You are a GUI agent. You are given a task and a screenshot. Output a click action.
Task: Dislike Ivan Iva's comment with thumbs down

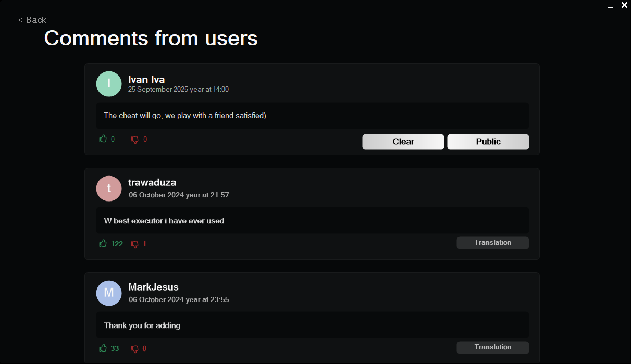134,140
